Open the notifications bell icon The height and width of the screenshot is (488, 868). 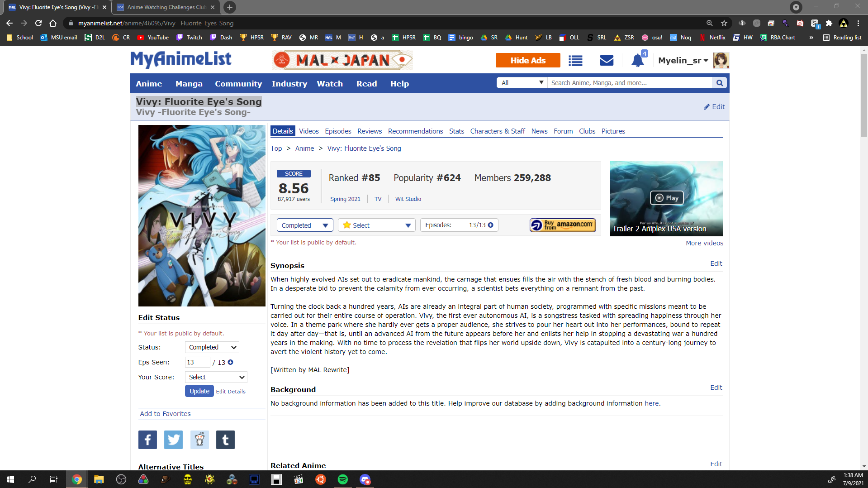point(638,60)
